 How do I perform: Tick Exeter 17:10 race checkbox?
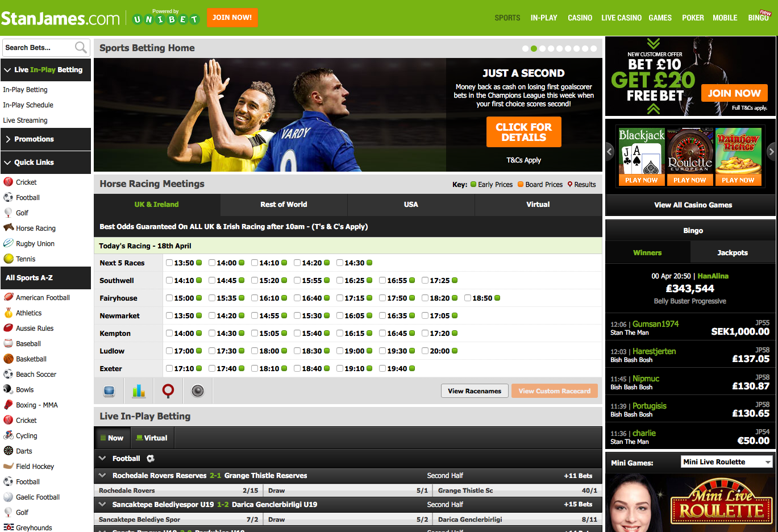(169, 368)
